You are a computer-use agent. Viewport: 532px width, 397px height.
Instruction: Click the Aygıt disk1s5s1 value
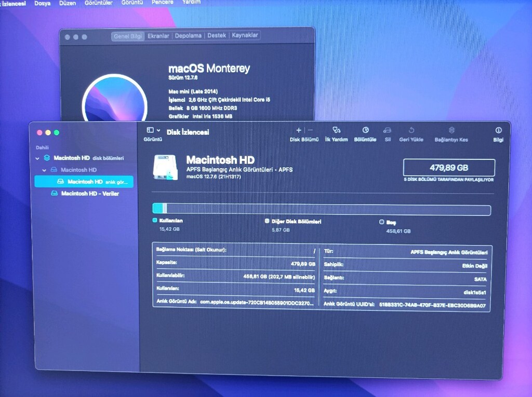(475, 292)
